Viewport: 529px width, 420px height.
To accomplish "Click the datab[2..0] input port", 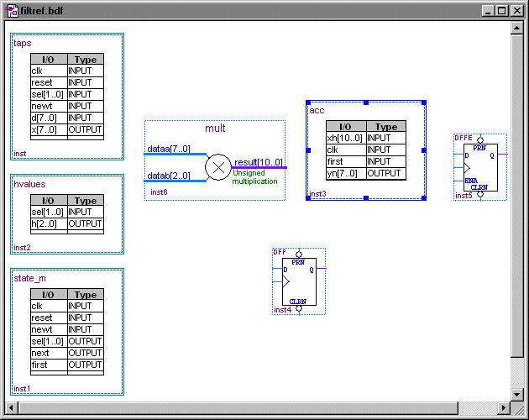I will tap(169, 176).
